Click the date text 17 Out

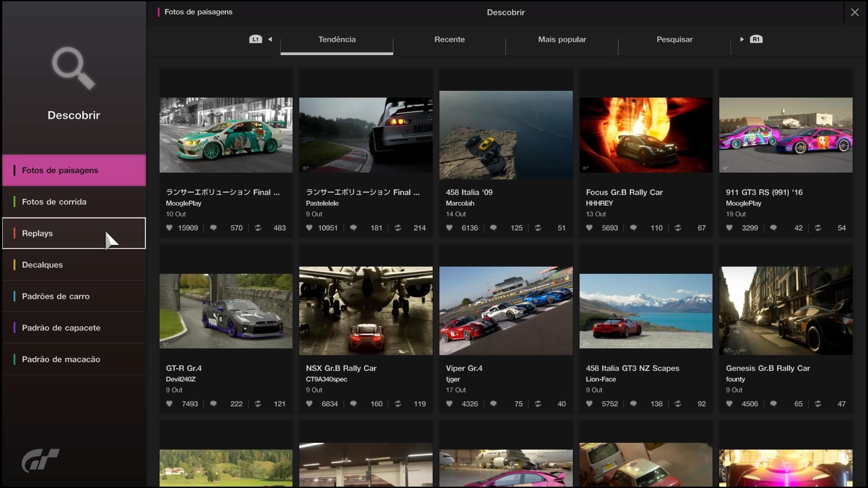pos(456,390)
